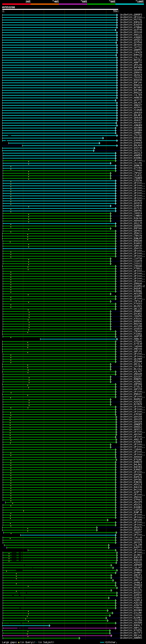The height and width of the screenshot is (644, 146).
Task: Open hit label UniRef100_Q43772
Action: click(x=131, y=100)
